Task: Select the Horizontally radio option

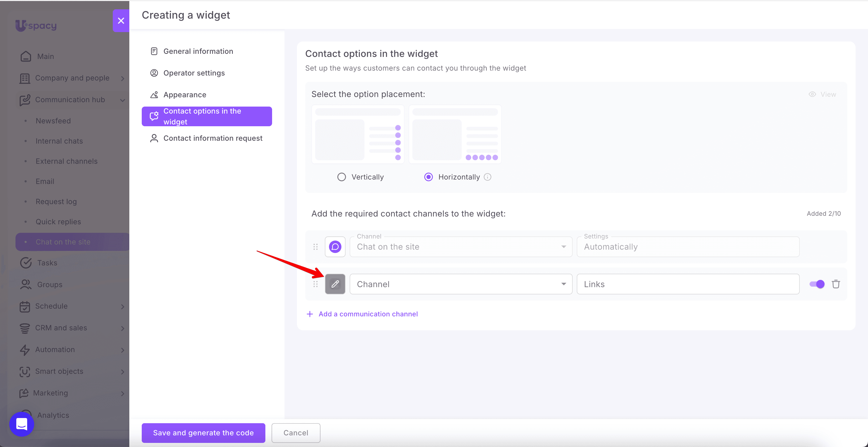Action: pos(428,177)
